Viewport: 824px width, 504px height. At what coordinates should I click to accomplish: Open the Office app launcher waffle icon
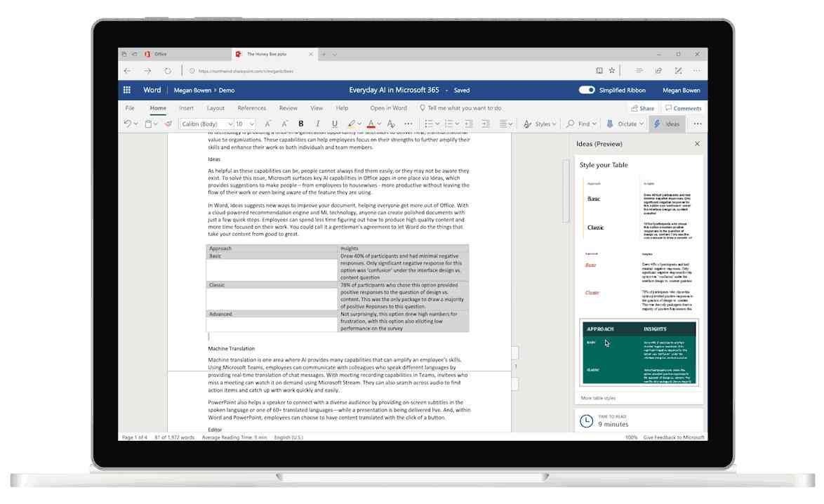tap(126, 90)
